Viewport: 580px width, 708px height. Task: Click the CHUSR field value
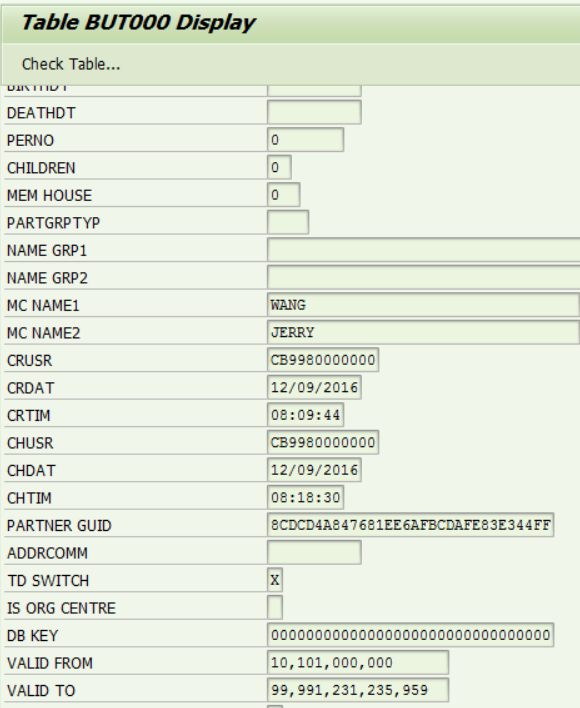pyautogui.click(x=323, y=442)
